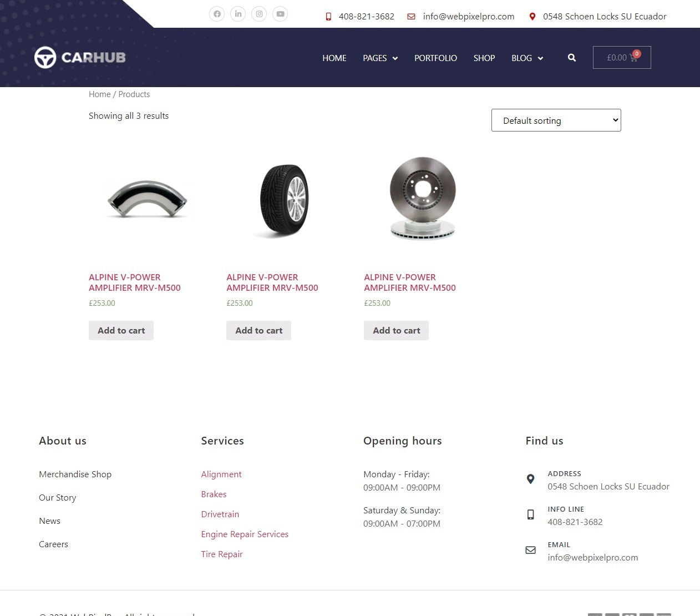Click the CarHub steering wheel logo

(80, 57)
